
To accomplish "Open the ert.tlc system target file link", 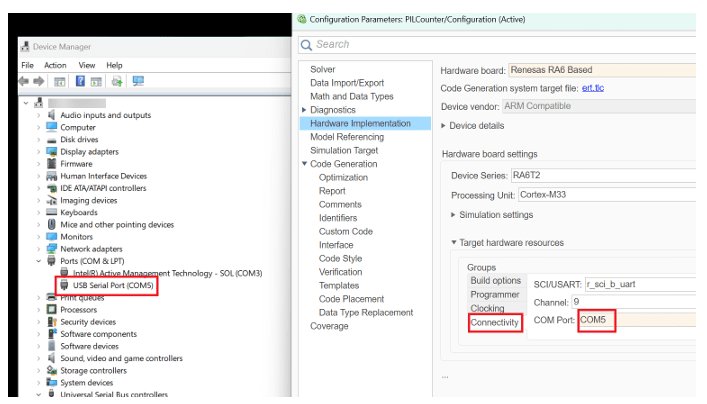I will [593, 88].
